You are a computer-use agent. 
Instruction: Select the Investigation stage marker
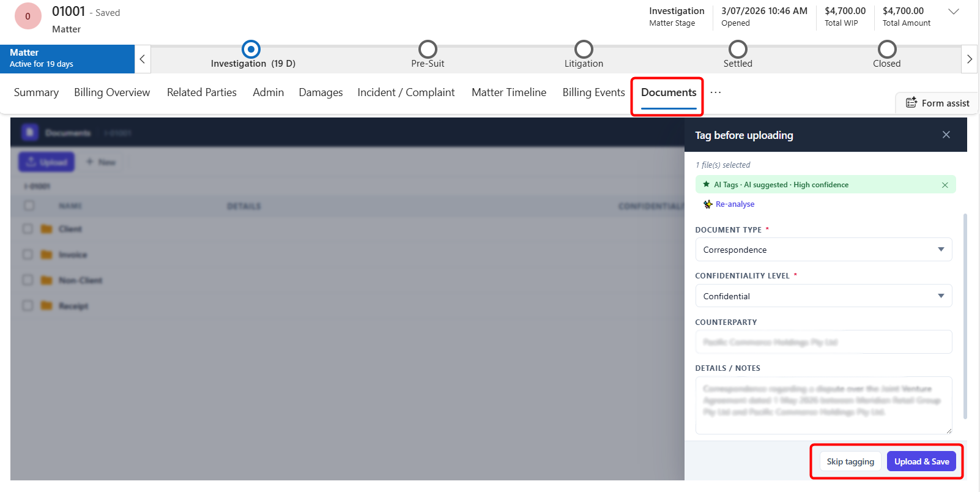point(251,49)
